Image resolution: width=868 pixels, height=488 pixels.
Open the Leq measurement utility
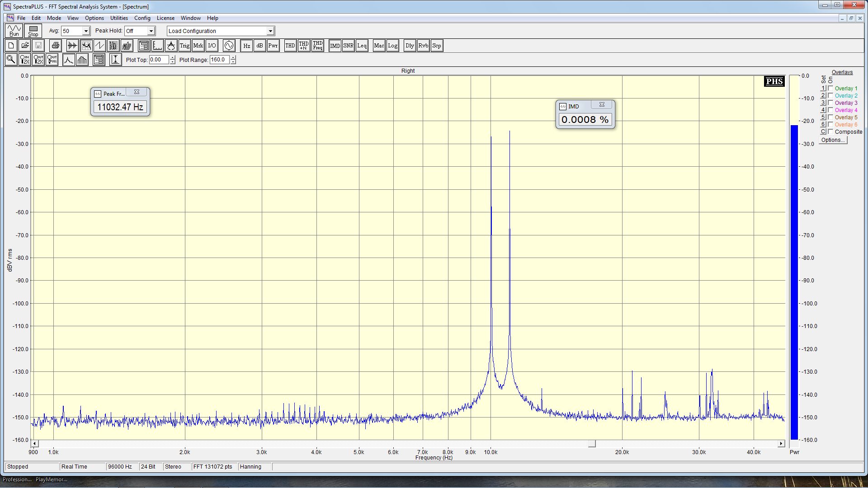click(x=362, y=46)
